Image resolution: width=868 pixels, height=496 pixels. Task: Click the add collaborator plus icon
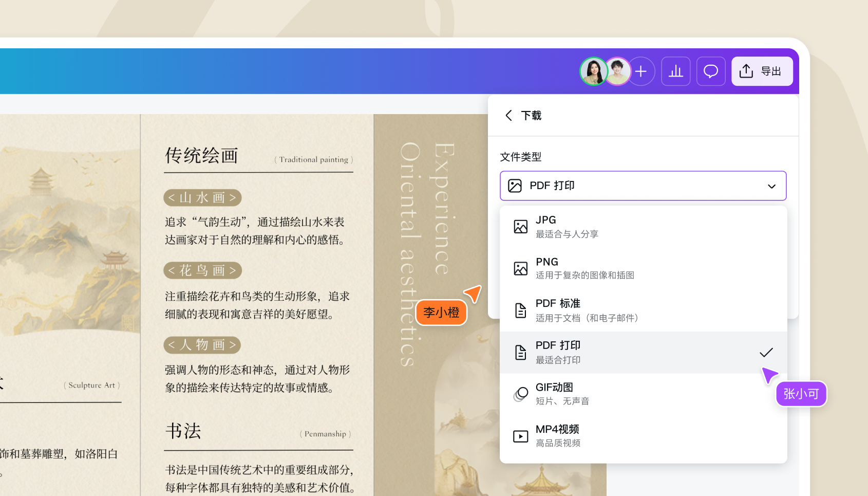[641, 71]
